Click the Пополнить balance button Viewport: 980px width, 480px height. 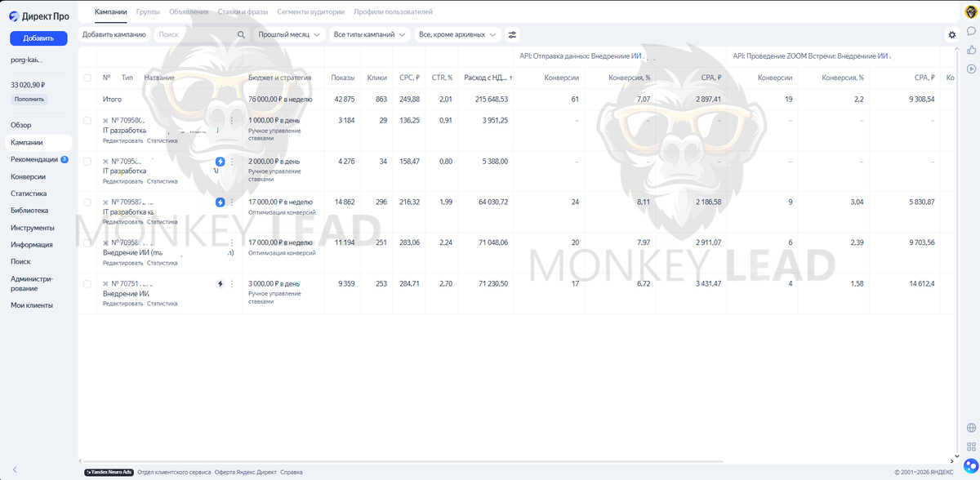pos(30,100)
